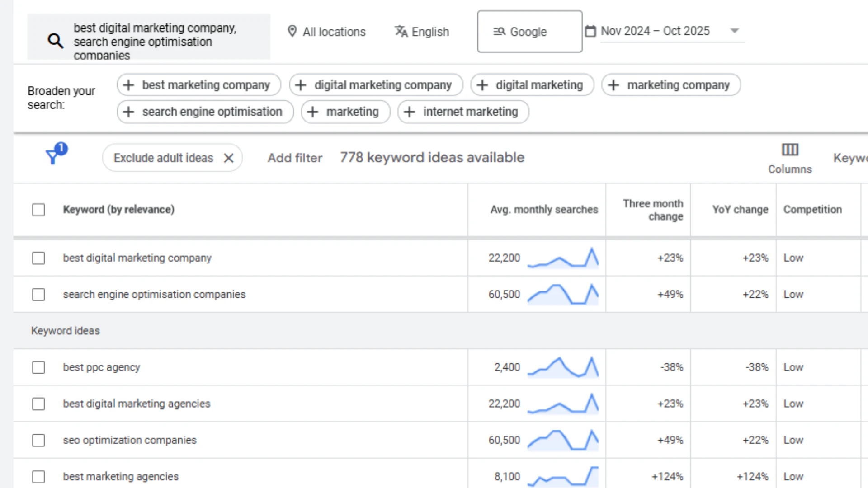Click plus icon on best marketing company
This screenshot has height=488, width=868.
(x=128, y=85)
